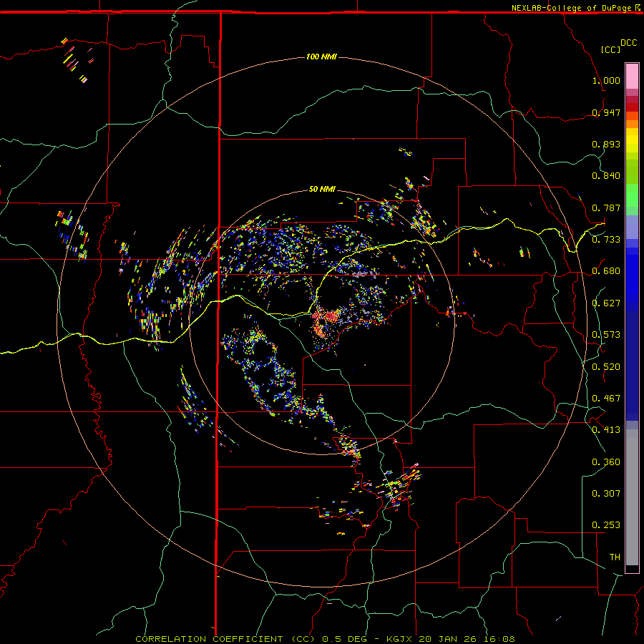Select the DCC label above the color bar
The width and height of the screenshot is (644, 644).
(629, 43)
